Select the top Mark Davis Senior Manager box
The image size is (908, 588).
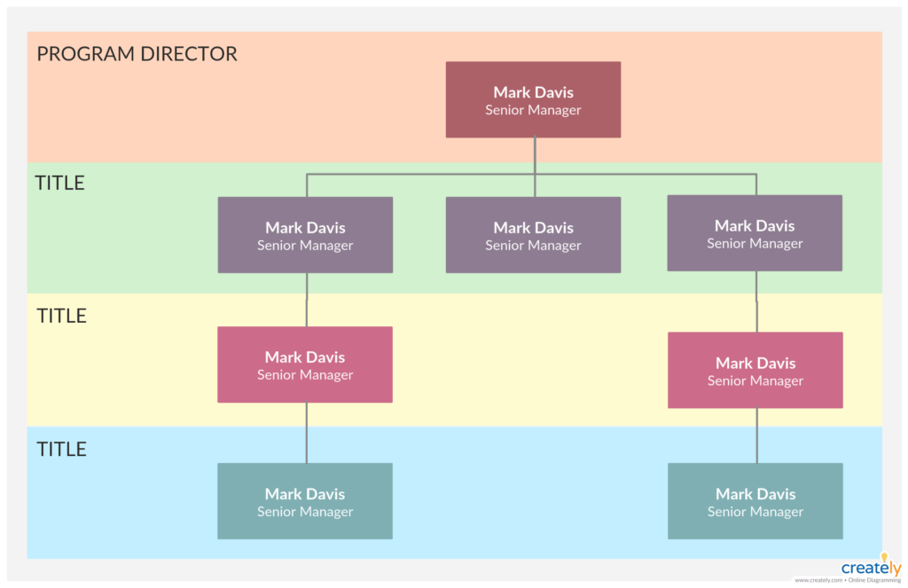pos(533,99)
